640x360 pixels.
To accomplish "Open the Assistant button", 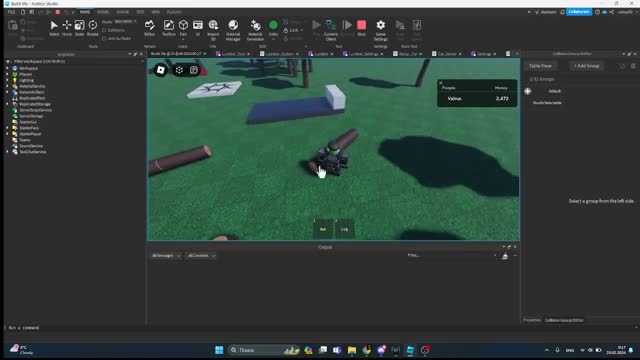I will click(546, 12).
